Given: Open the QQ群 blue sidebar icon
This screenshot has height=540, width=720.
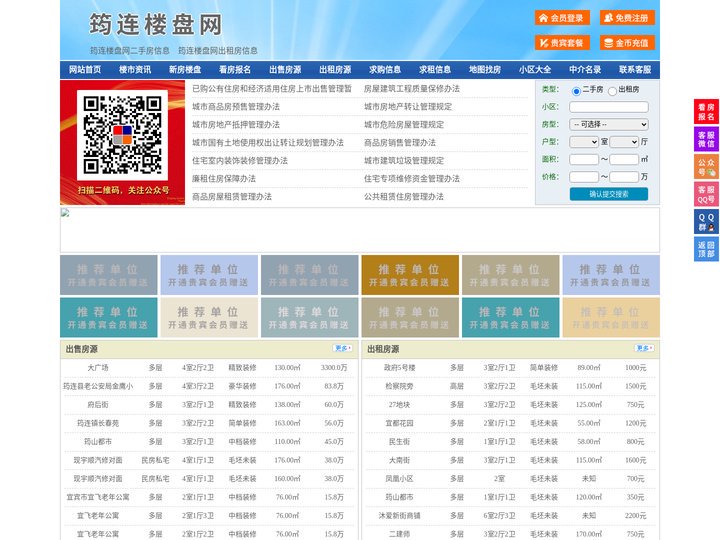Looking at the screenshot, I should (x=706, y=222).
